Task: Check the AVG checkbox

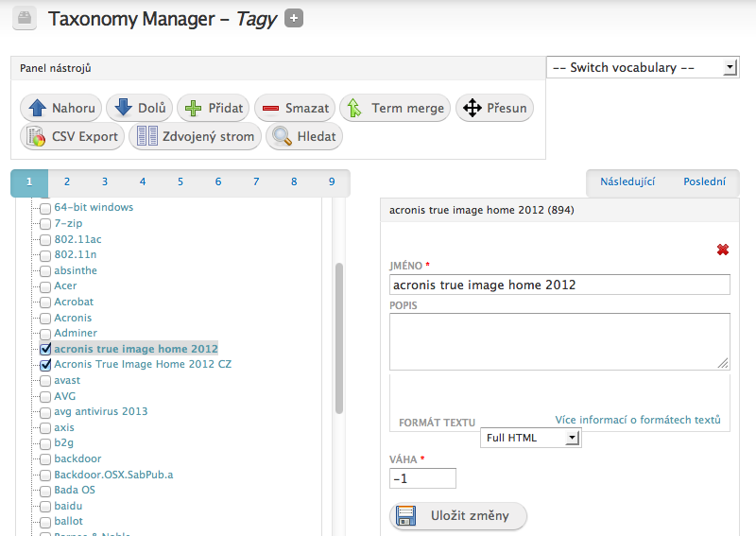Action: pos(45,397)
